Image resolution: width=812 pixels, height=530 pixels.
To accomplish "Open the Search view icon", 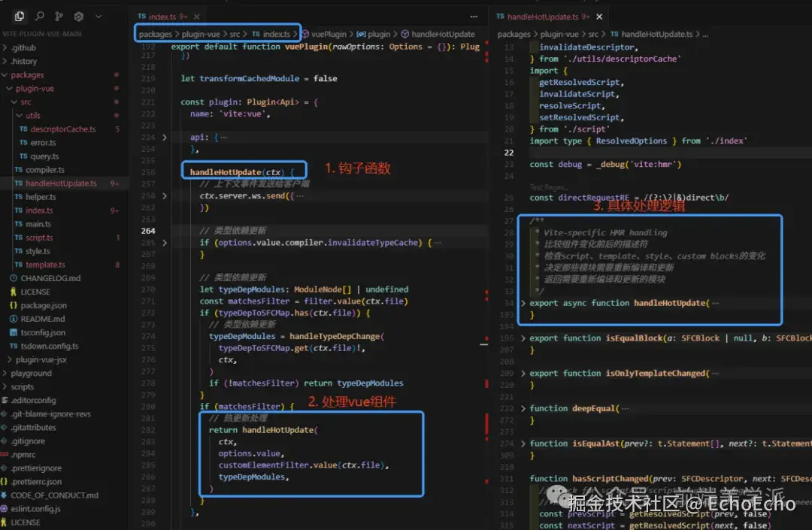I will [39, 17].
